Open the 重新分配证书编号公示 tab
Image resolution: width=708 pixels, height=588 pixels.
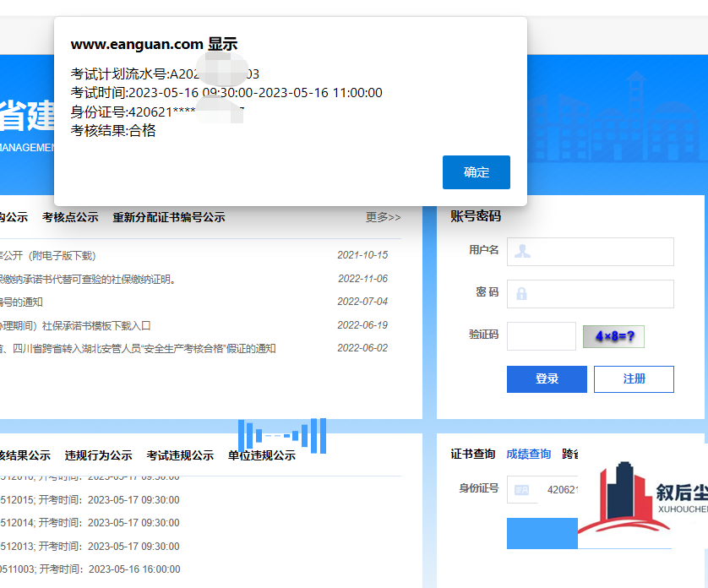[169, 217]
